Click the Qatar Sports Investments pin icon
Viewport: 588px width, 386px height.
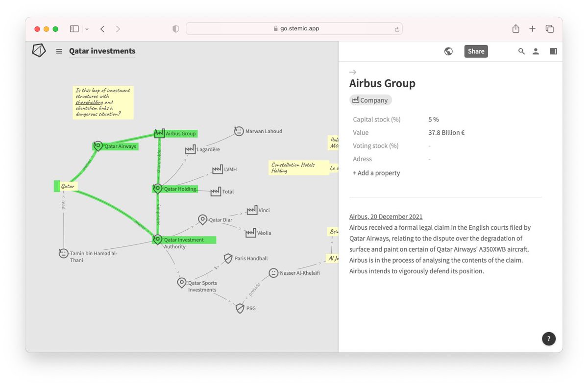coord(181,283)
